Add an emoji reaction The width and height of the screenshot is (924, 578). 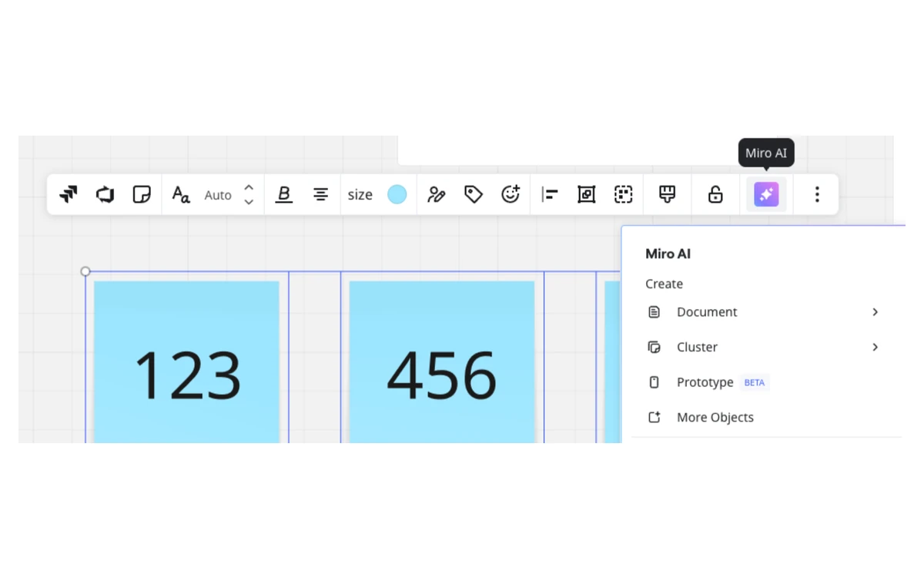(511, 194)
